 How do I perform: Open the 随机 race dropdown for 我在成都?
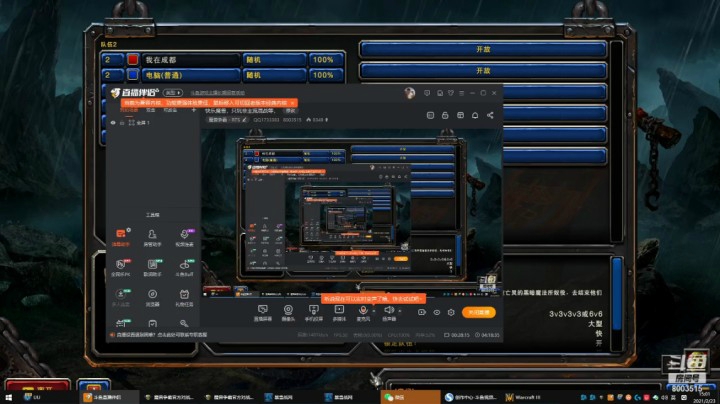pos(274,60)
